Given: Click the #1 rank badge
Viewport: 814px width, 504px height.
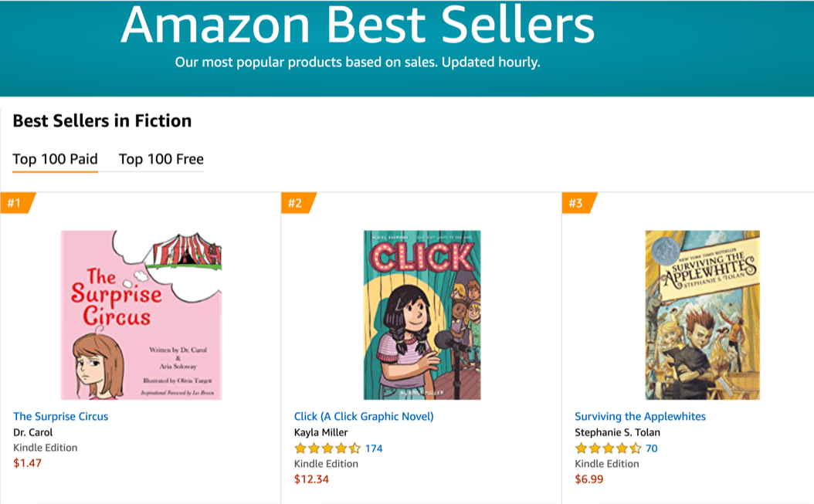Looking at the screenshot, I should pos(15,204).
